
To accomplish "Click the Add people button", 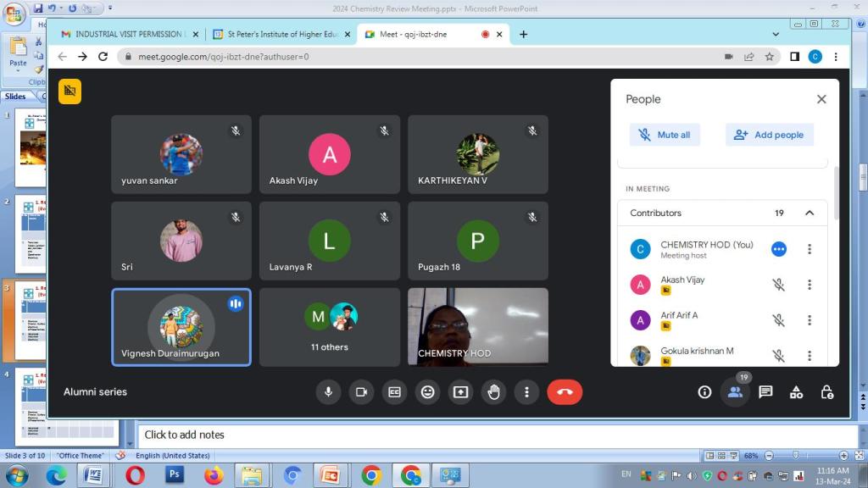I will point(769,135).
